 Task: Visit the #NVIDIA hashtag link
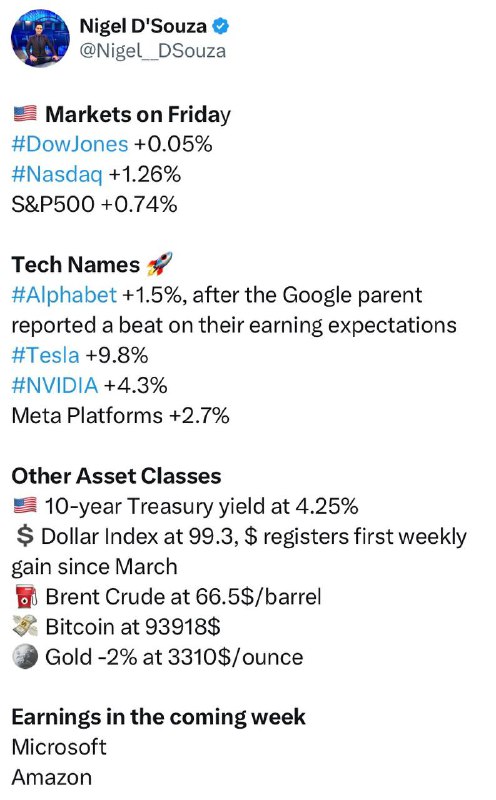(x=55, y=386)
